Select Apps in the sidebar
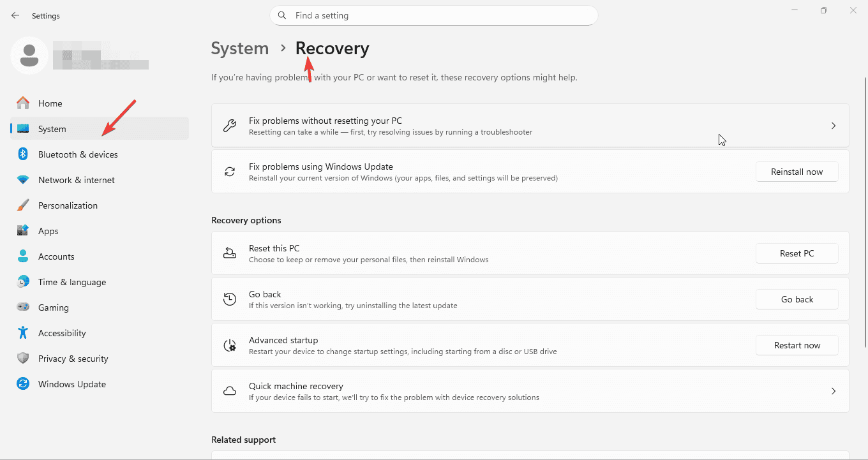This screenshot has height=460, width=868. coord(100,231)
